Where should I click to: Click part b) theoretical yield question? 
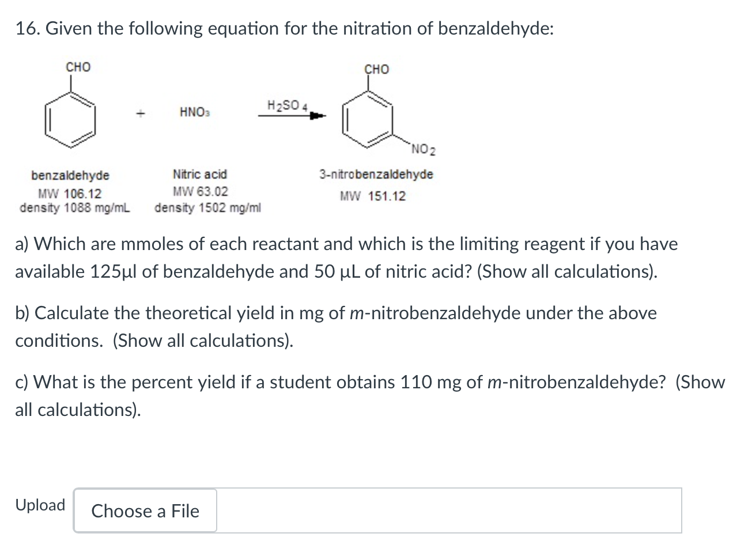coord(335,326)
